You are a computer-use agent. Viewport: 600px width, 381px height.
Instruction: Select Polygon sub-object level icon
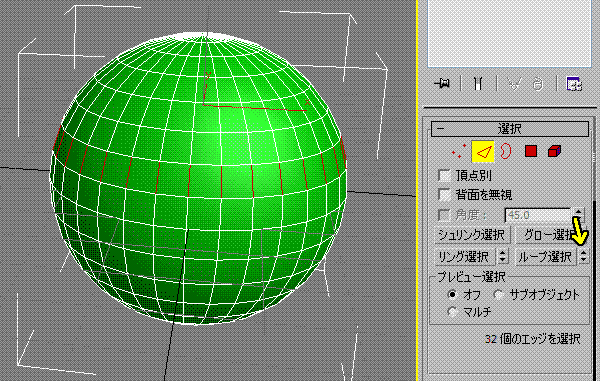click(531, 151)
